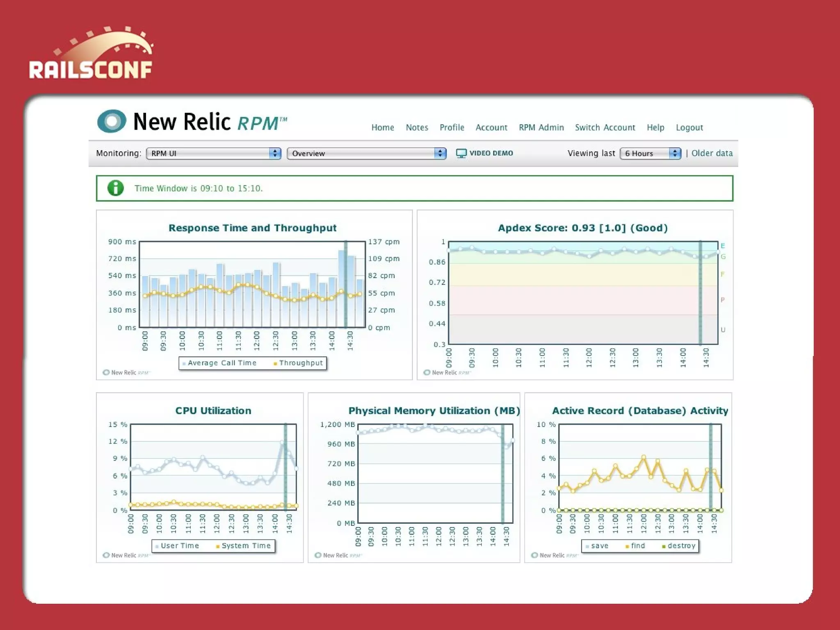Image resolution: width=840 pixels, height=630 pixels.
Task: Click the green info icon in time window banner
Action: pos(116,188)
